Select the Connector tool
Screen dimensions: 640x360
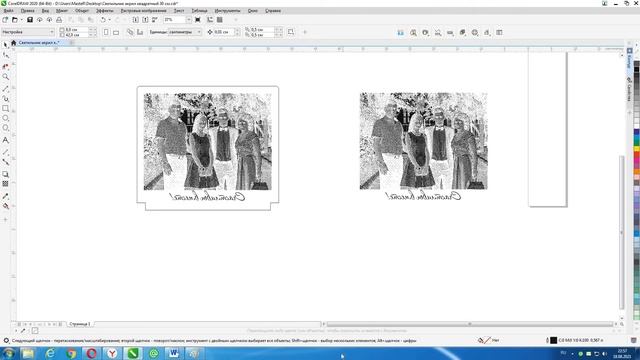click(5, 162)
